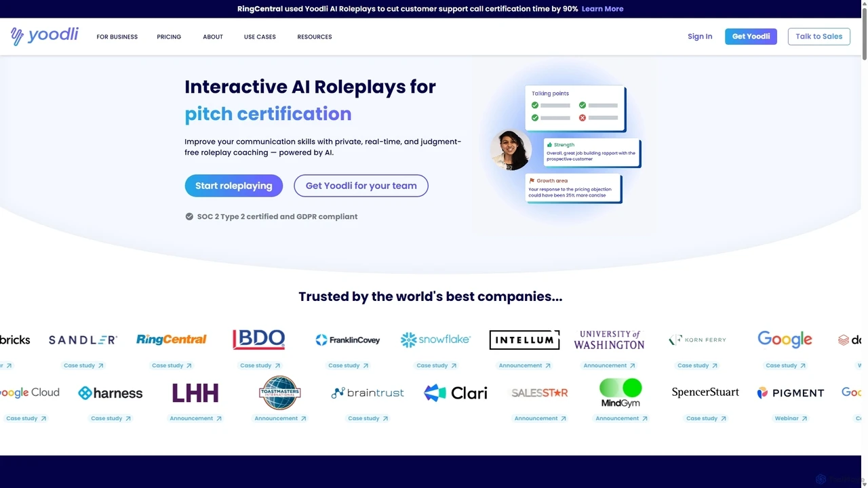The image size is (868, 488).
Task: Click the Toastmasters International emblem
Action: click(279, 393)
